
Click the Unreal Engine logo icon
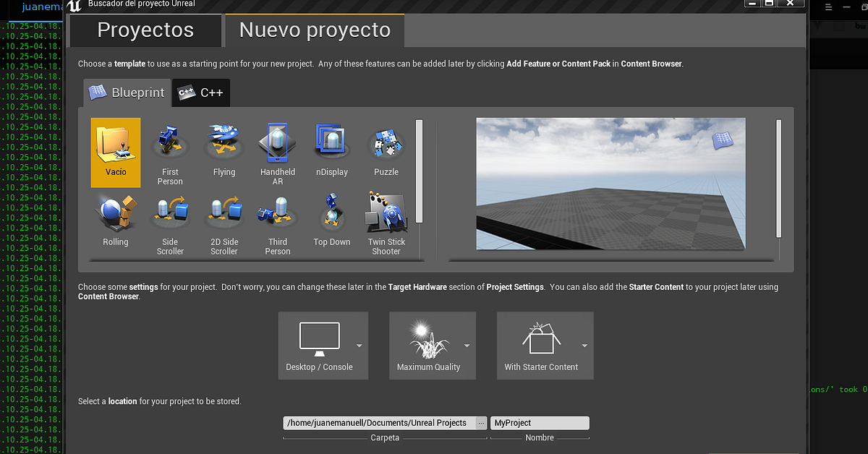[75, 6]
